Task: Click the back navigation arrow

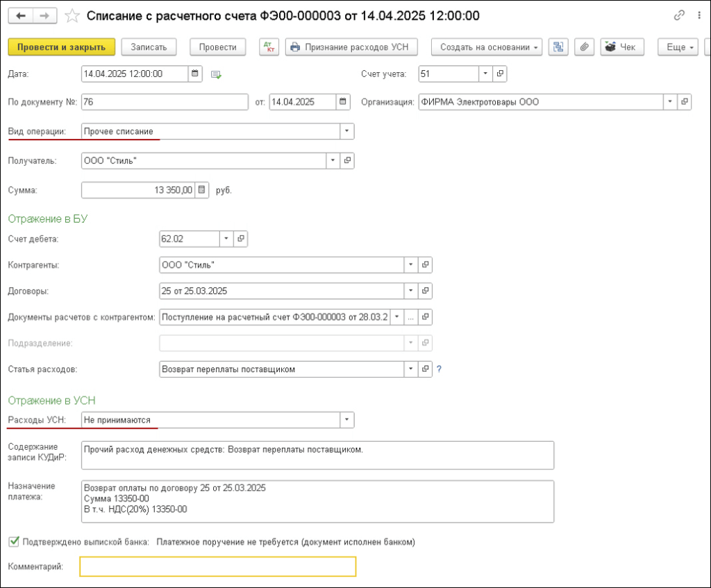Action: tap(21, 15)
